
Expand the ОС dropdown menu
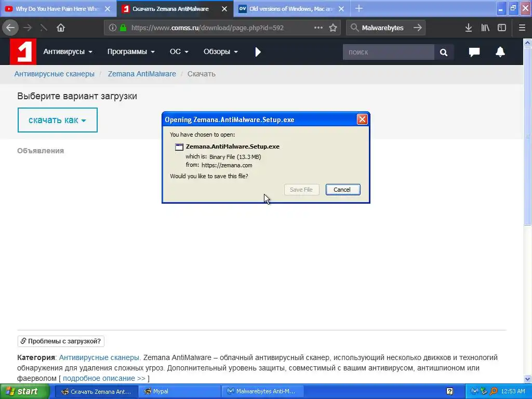coord(179,51)
